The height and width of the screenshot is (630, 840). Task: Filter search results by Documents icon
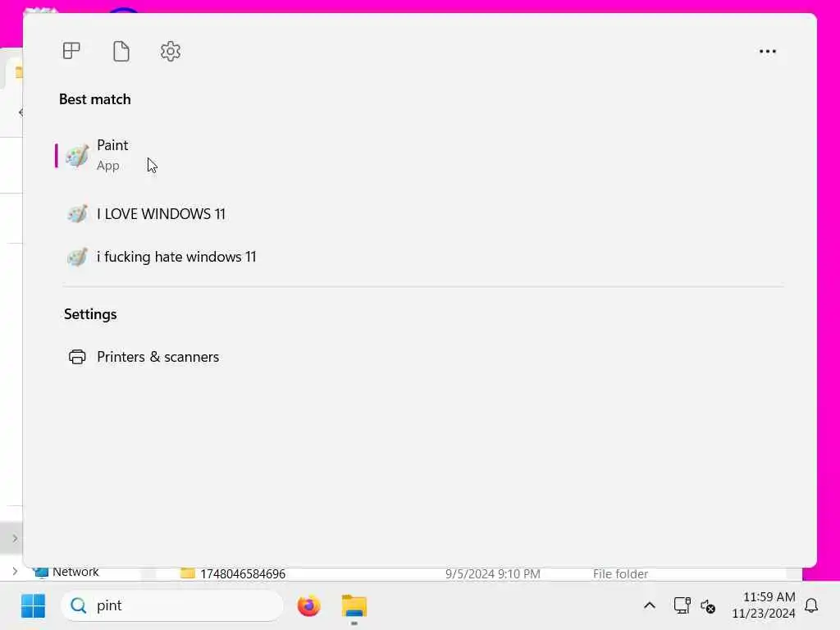coord(121,52)
